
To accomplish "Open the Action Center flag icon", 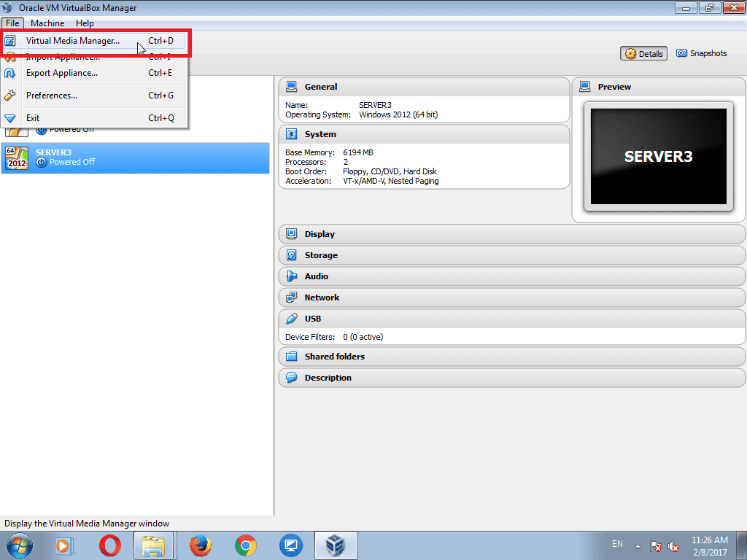I will (656, 545).
